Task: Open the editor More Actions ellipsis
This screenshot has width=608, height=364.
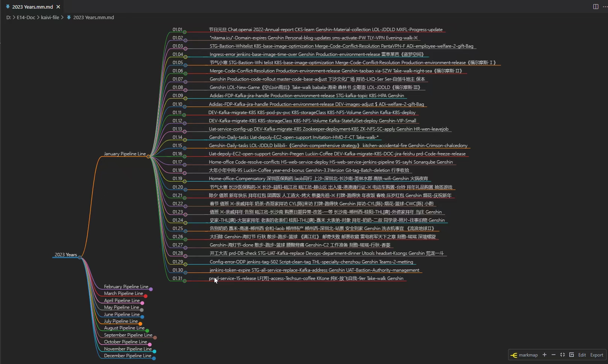Action: coord(605,6)
